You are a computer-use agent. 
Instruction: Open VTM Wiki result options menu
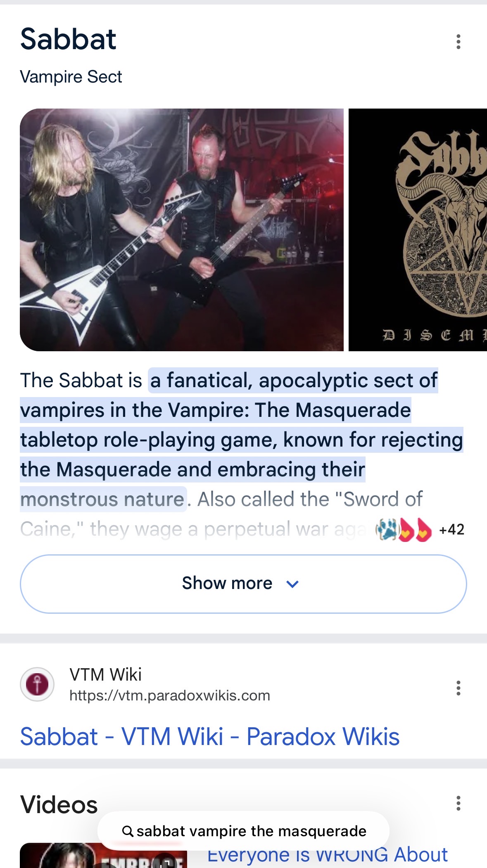point(458,688)
